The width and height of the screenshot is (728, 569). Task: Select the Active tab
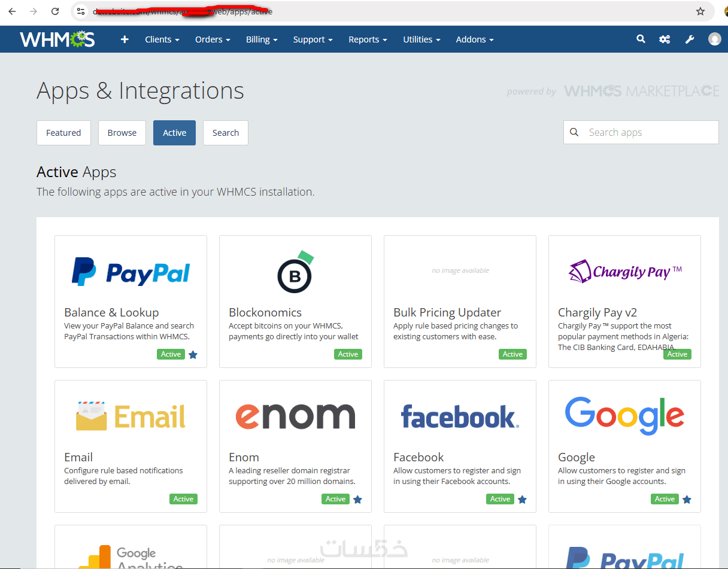[x=174, y=133]
